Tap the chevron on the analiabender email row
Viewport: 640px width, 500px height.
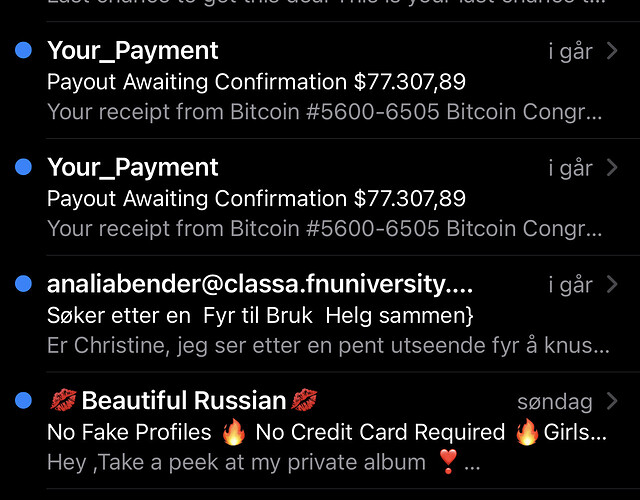click(612, 284)
